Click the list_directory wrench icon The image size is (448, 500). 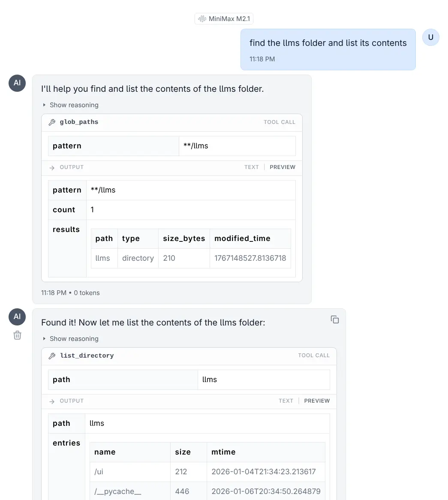point(52,356)
